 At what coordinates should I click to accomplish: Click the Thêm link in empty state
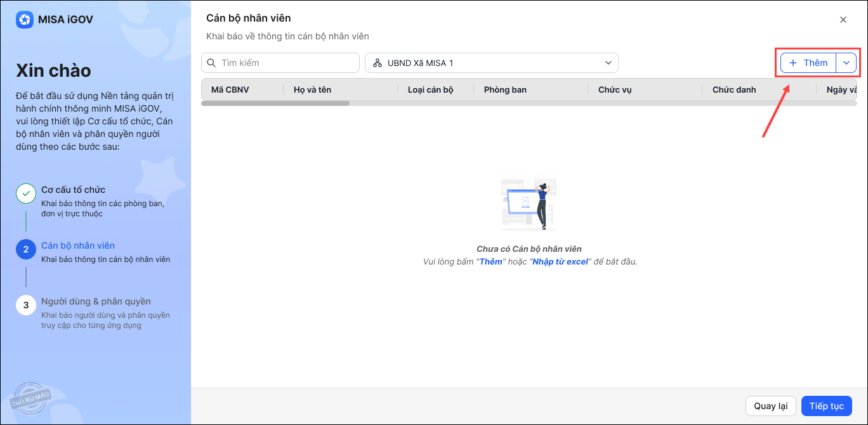pos(490,261)
